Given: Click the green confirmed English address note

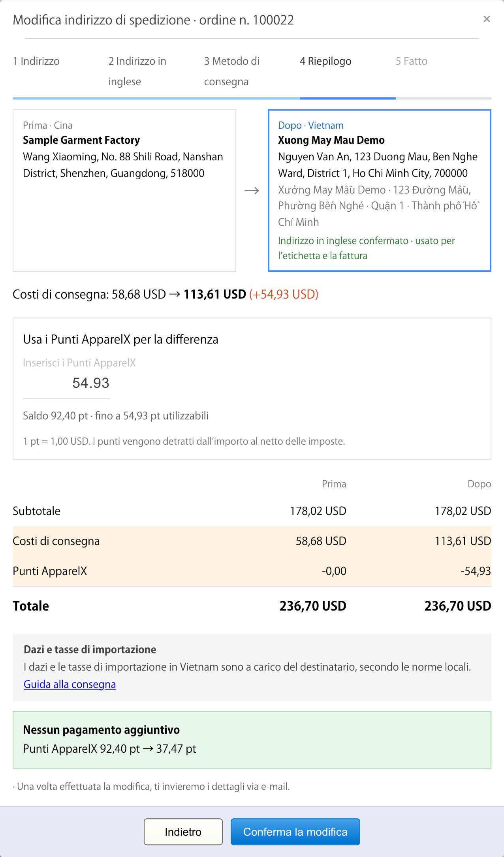Looking at the screenshot, I should 367,248.
